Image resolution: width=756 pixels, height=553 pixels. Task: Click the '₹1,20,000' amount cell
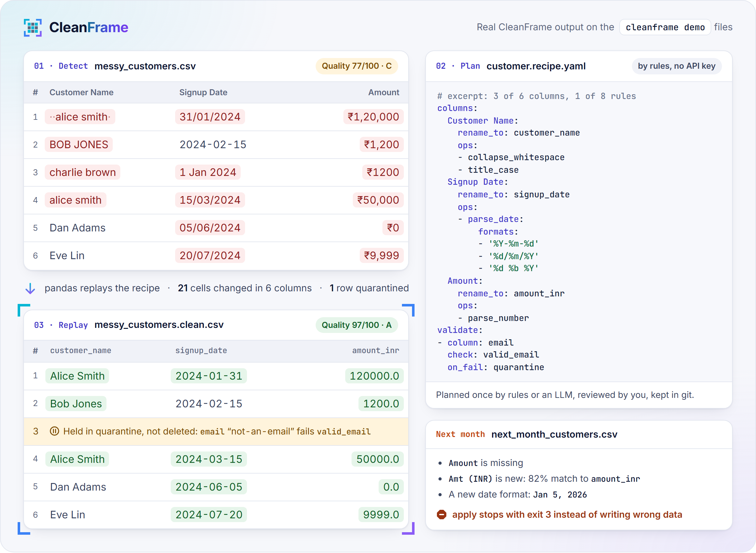374,117
